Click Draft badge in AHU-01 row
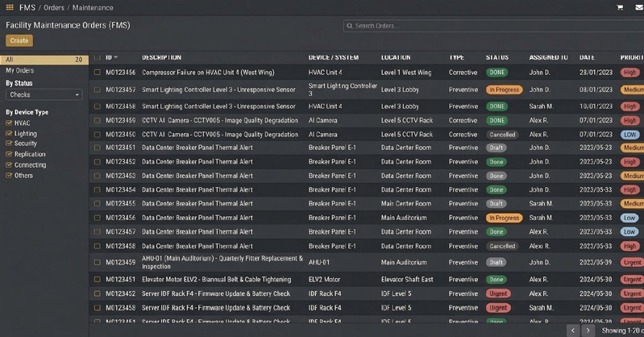Viewport: 644px width, 337px height. pos(497,262)
